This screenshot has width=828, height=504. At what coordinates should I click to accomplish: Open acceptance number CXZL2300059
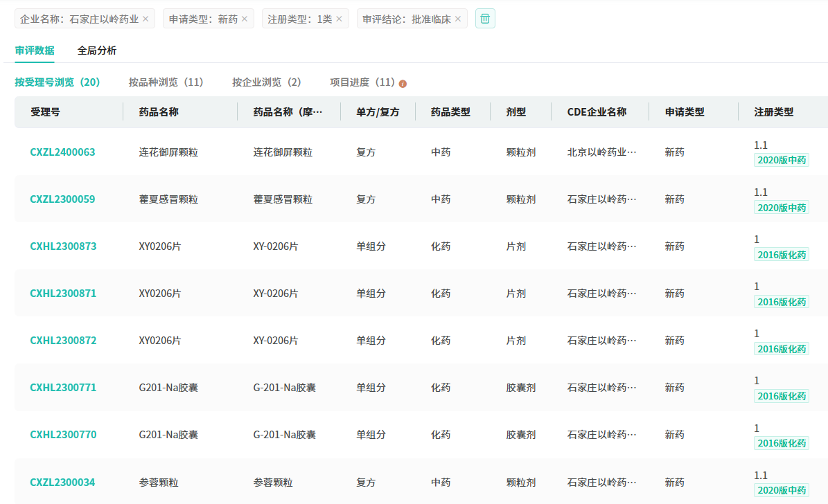(x=62, y=199)
